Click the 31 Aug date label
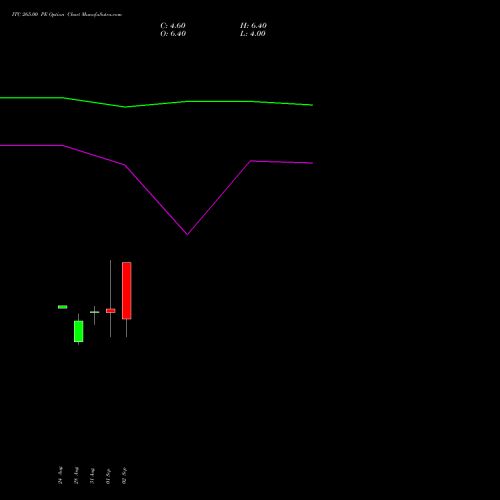The height and width of the screenshot is (500, 500). click(92, 475)
